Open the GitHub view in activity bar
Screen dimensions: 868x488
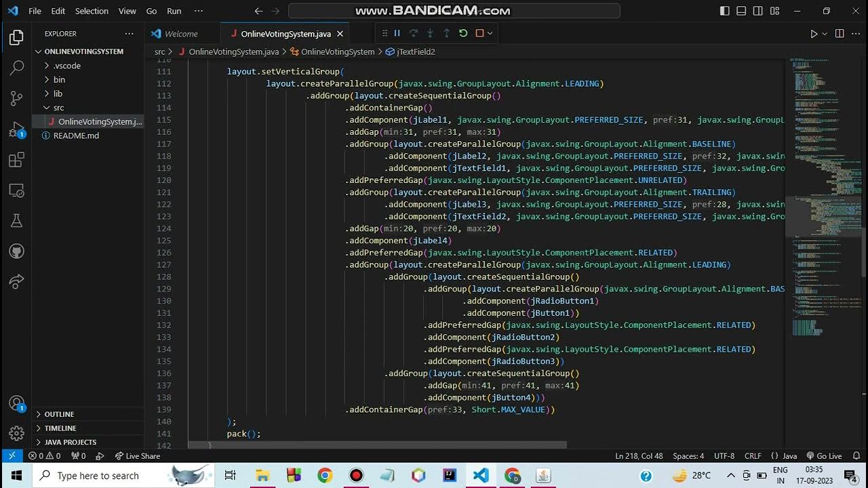click(x=16, y=251)
